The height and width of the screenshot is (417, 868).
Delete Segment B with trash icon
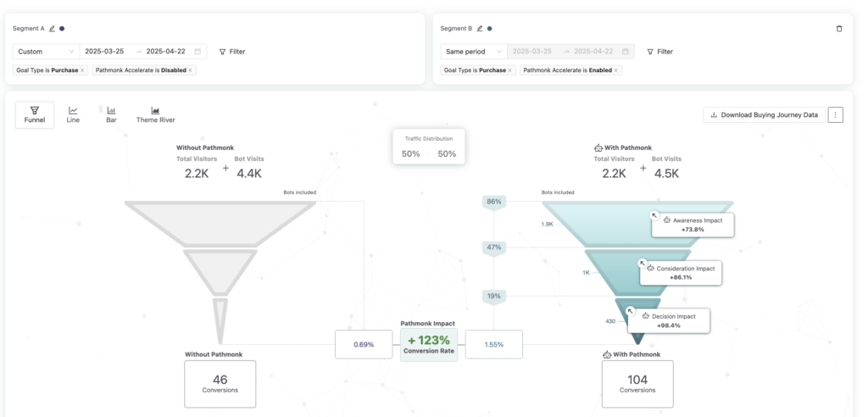839,28
